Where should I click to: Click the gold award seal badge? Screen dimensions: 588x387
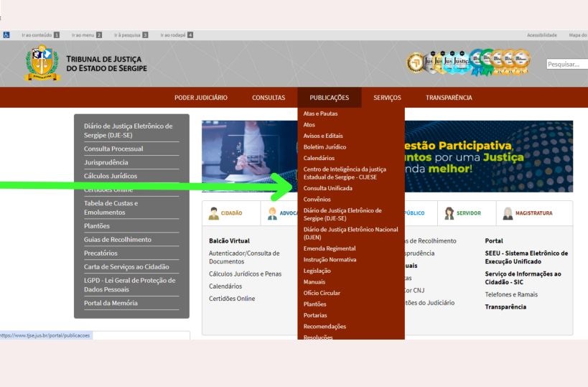click(x=416, y=63)
